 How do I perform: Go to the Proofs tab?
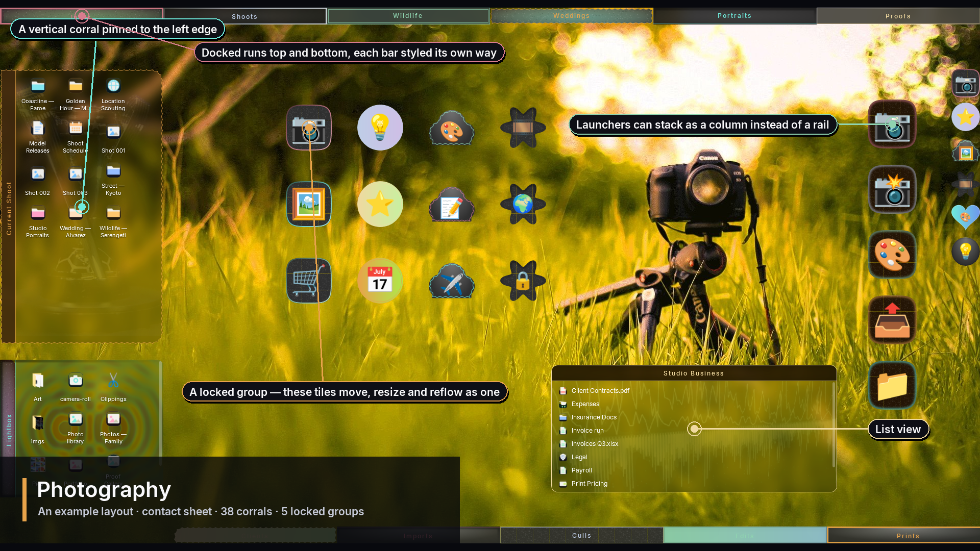pos(898,16)
